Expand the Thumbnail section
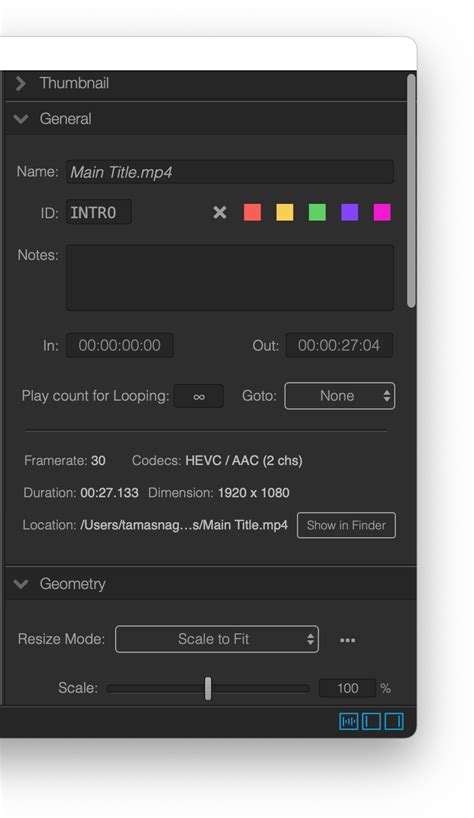This screenshot has height=818, width=474. [21, 83]
